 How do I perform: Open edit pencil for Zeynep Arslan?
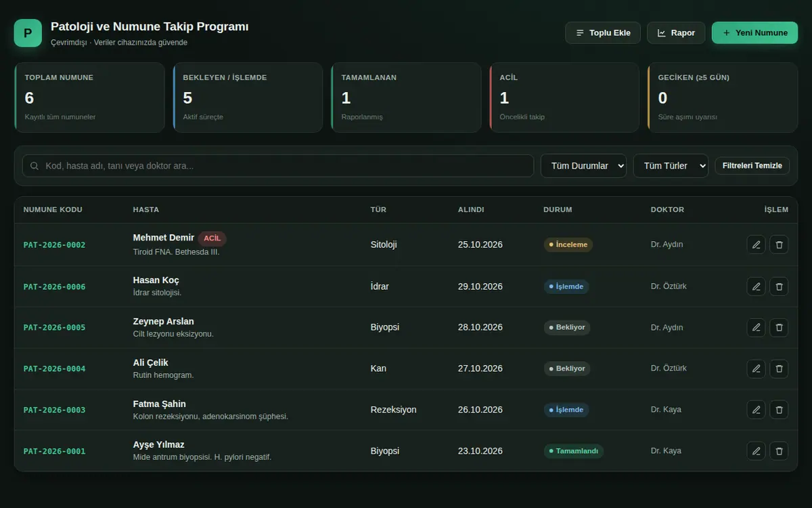[x=756, y=328]
